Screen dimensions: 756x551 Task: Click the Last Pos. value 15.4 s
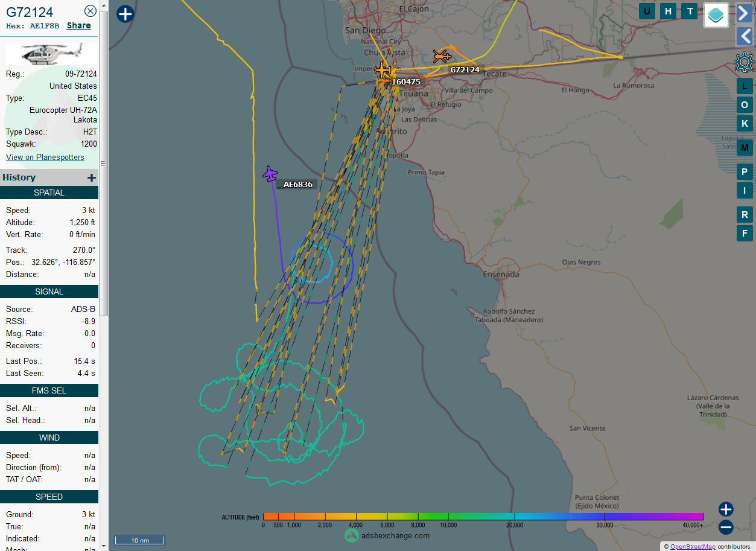(84, 361)
